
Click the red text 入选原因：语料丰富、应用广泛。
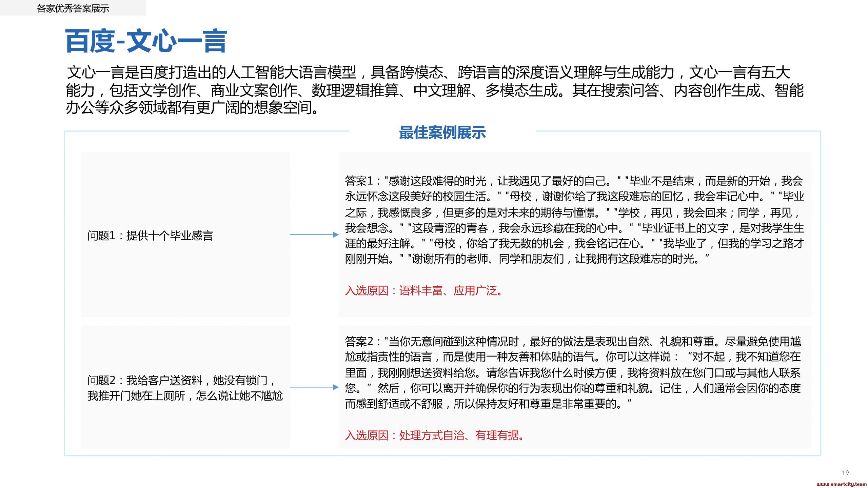point(424,290)
